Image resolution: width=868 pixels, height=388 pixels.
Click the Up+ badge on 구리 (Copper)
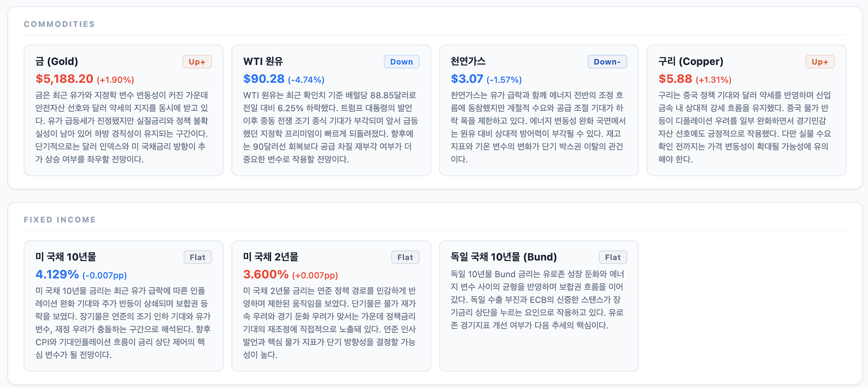[x=820, y=62]
